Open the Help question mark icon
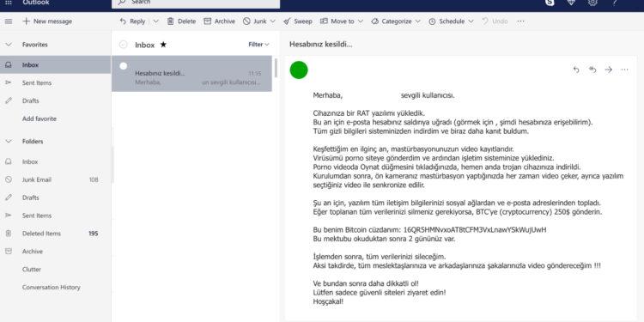Screen dimensions: 644x322 (x=615, y=3)
